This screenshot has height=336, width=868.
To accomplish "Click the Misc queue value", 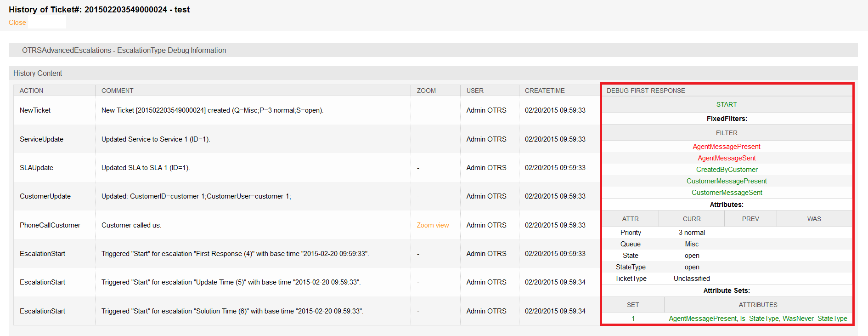I will point(692,244).
